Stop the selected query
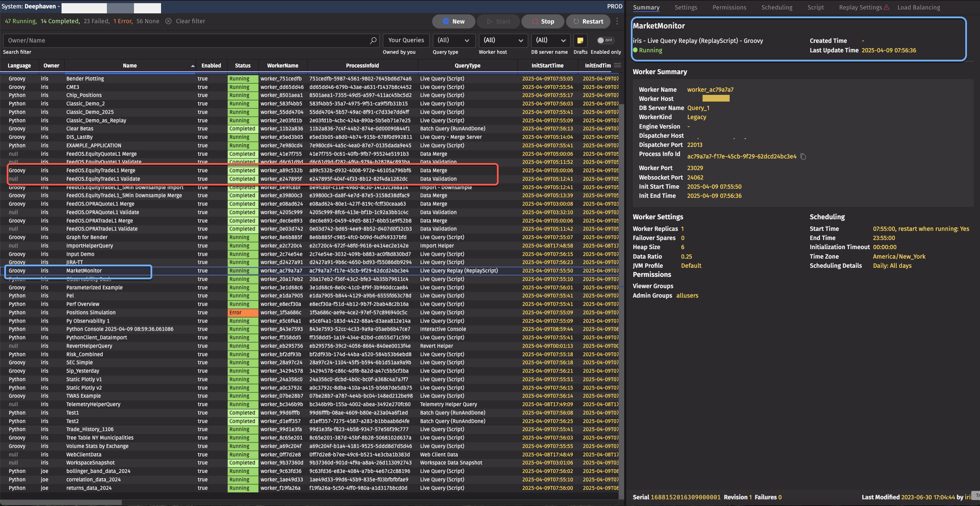 click(543, 21)
